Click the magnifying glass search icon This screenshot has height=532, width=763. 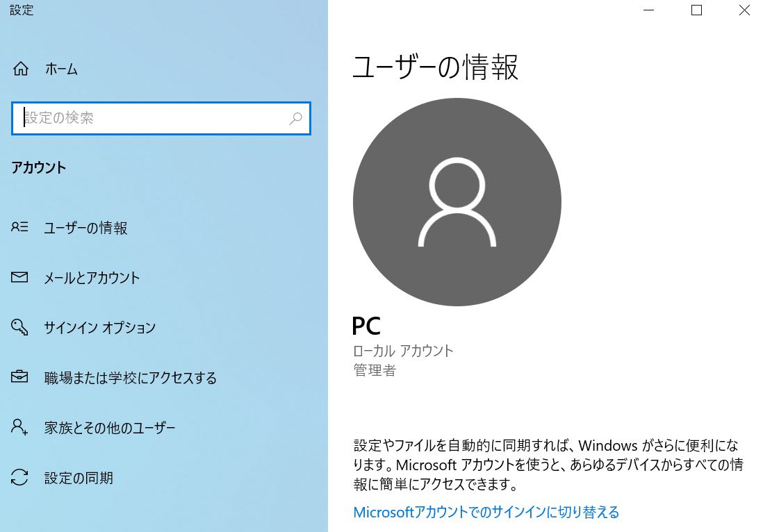[295, 118]
